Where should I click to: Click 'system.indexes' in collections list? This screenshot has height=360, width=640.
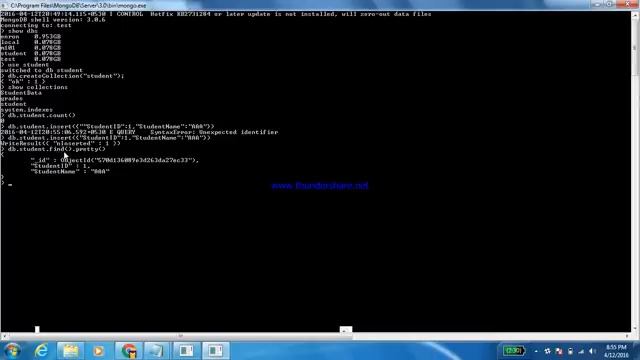point(27,110)
